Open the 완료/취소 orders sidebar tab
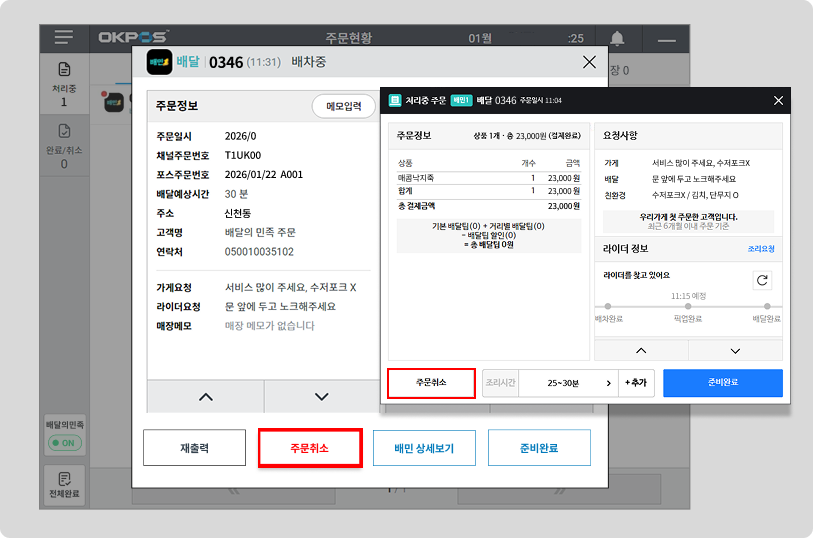Image resolution: width=813 pixels, height=538 pixels. pos(64,146)
